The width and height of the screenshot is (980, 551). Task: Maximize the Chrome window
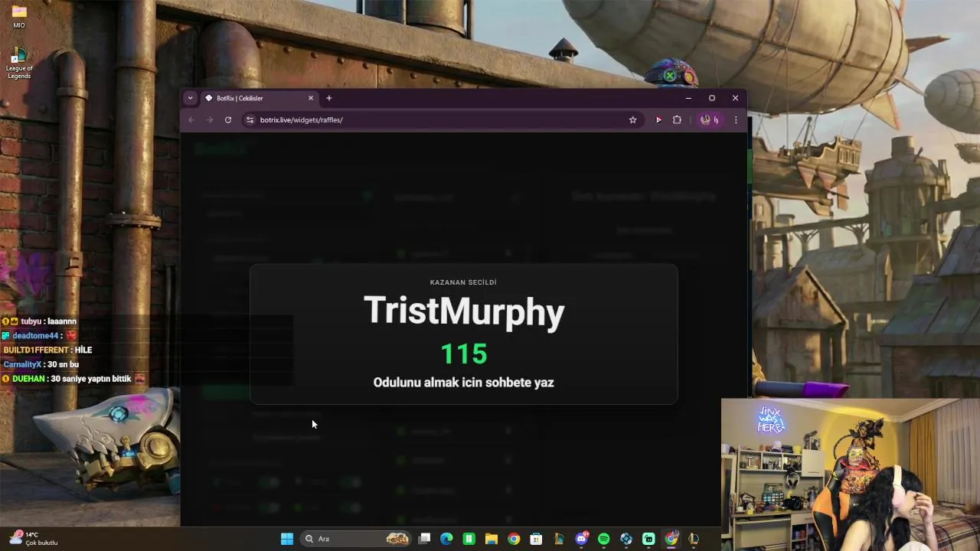coord(712,98)
